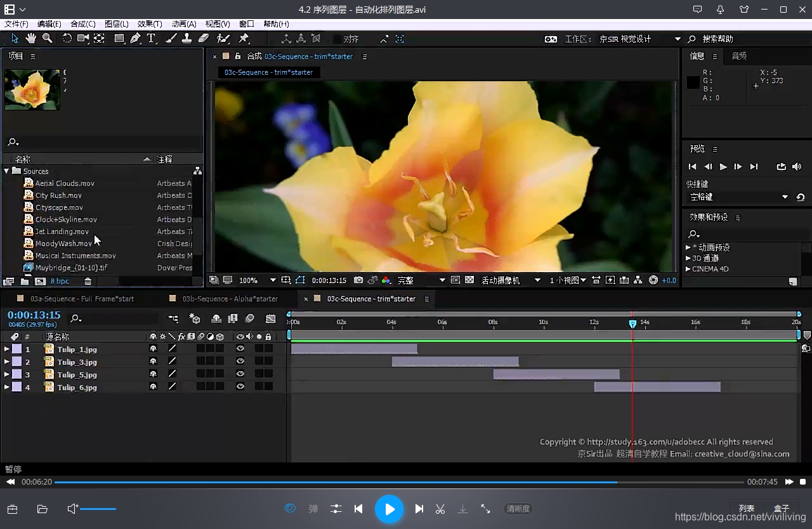The image size is (812, 529).
Task: Switch to 03a-Sequence - Full Frame*start tab
Action: [82, 299]
